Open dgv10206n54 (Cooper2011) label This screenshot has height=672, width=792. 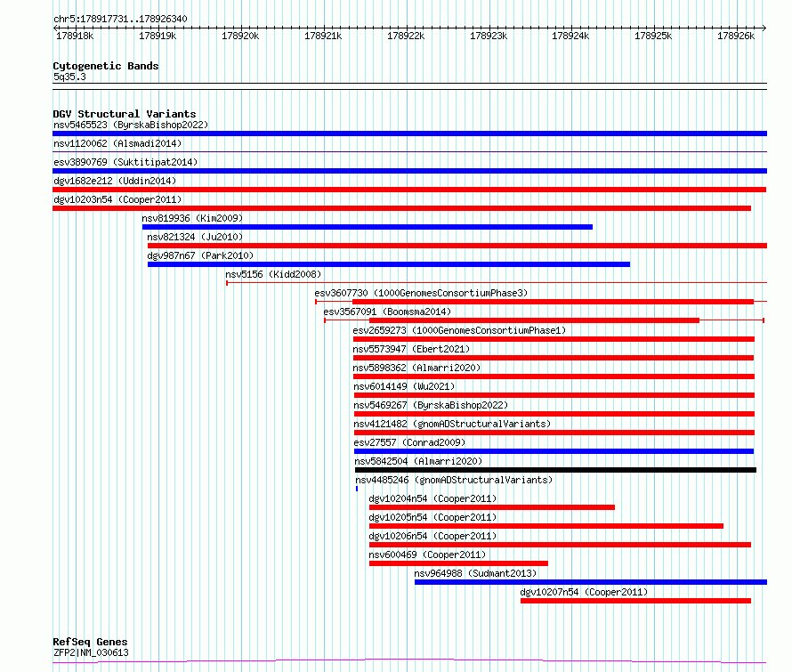point(432,536)
